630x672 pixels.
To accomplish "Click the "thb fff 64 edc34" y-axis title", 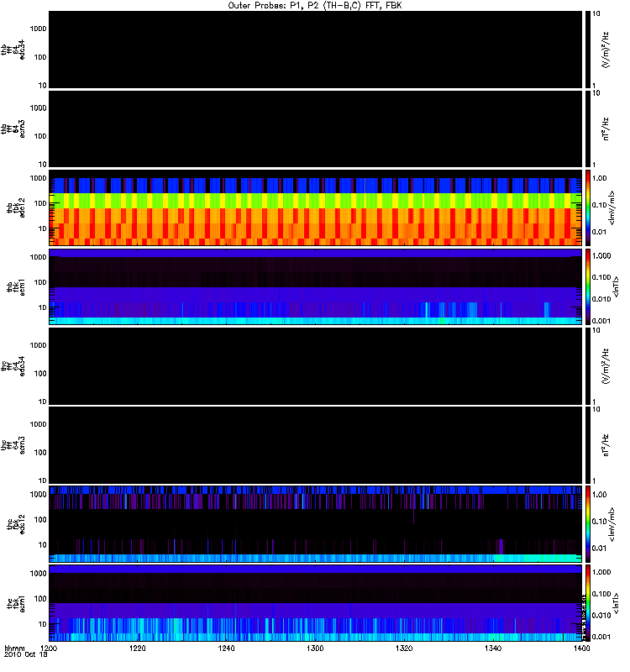I will pos(13,50).
